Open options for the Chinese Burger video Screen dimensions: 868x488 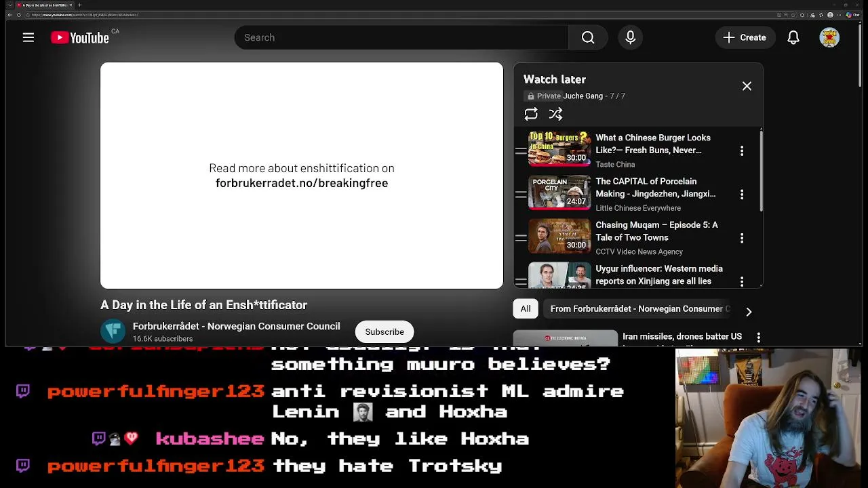tap(742, 150)
